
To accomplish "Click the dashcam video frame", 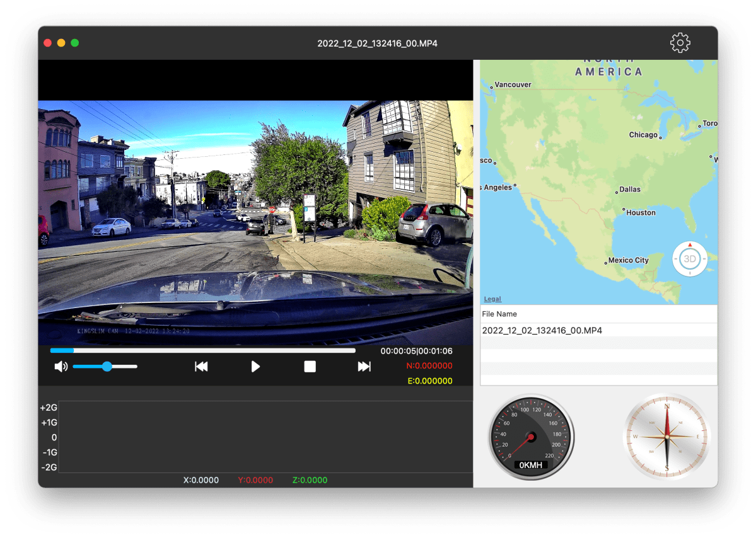I will 255,220.
